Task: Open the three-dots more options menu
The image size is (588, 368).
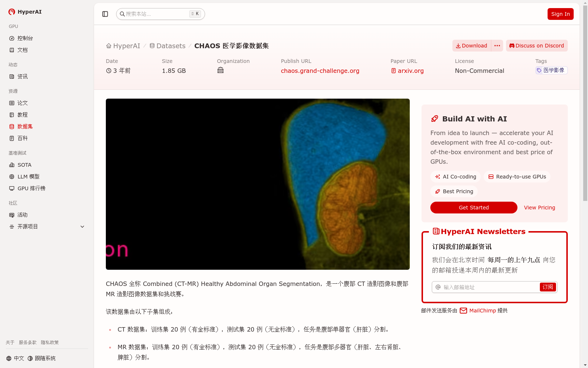Action: point(497,46)
